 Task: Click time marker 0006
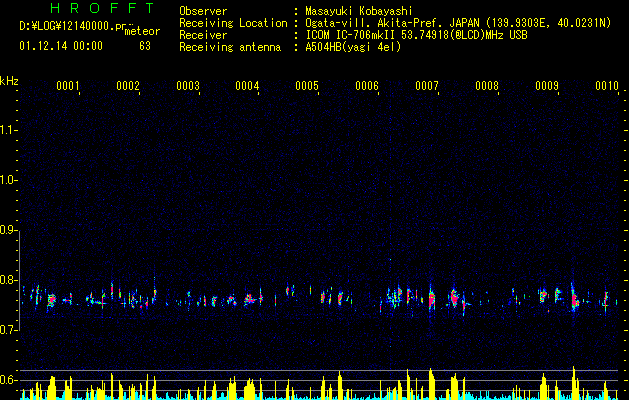coord(367,86)
